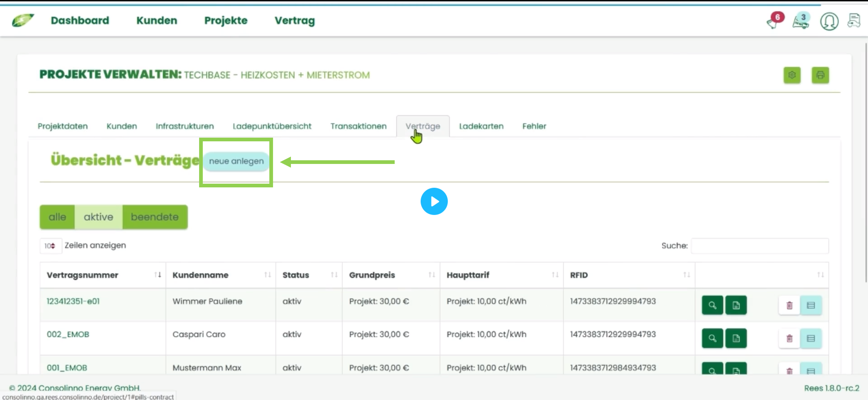This screenshot has height=400, width=868.
Task: Click the page vertical scrollbar
Action: pos(865,162)
